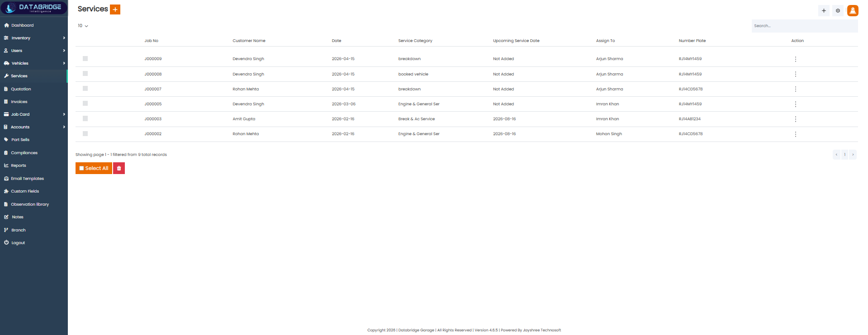
Task: Tick the checkbox for job J000003
Action: coord(85,118)
